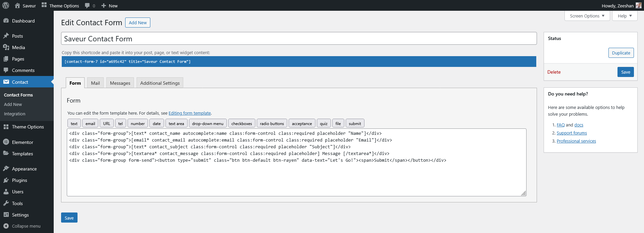This screenshot has height=233, width=644.
Task: Click the user avatar next to Howdy, Zeeshan
Action: (638, 5)
